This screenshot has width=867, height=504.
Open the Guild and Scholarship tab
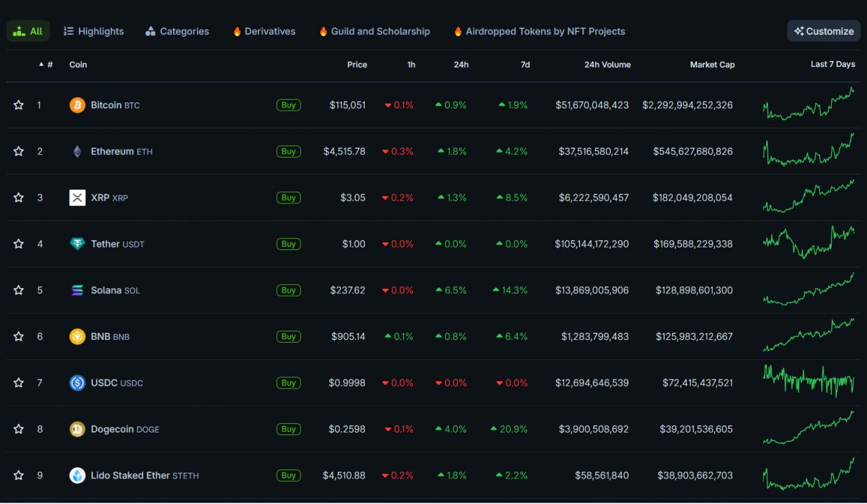coord(374,31)
